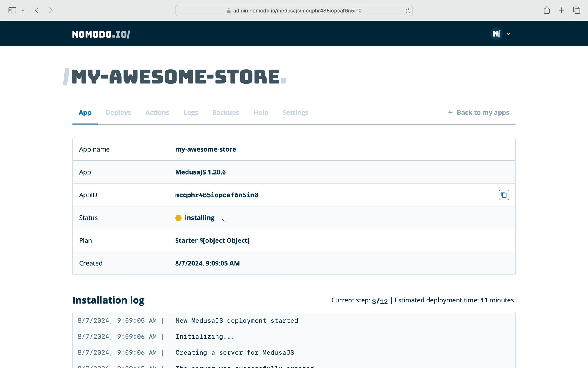Open the Help tab

[x=261, y=113]
